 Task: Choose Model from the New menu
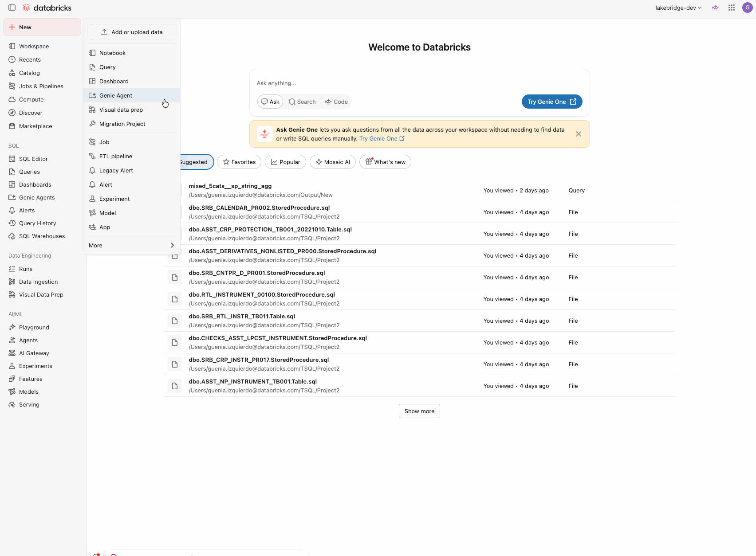pyautogui.click(x=132, y=213)
